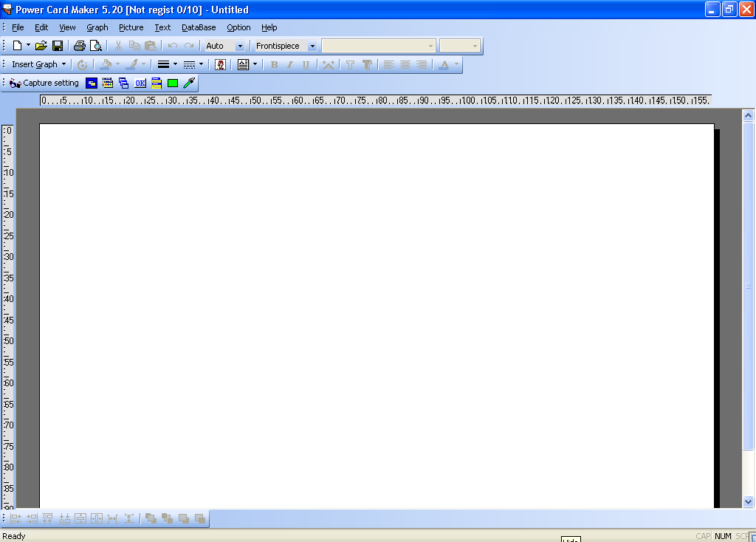Image resolution: width=756 pixels, height=542 pixels.
Task: Open the Edit menu
Action: click(x=41, y=27)
